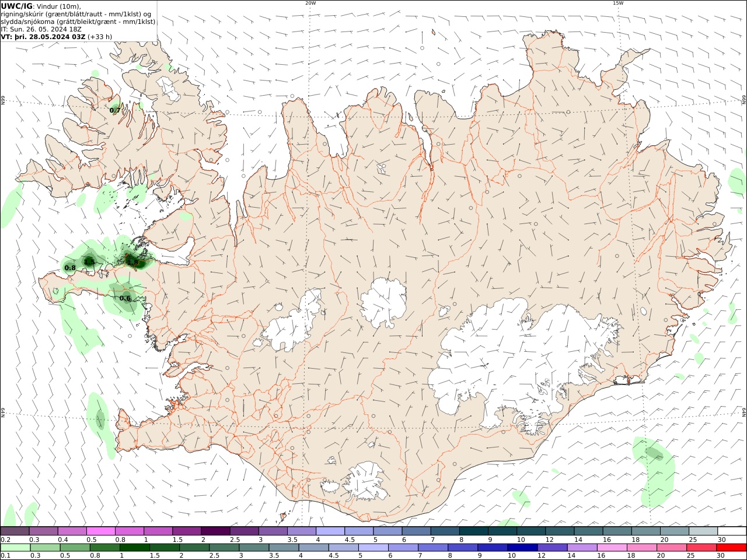Select the crimson swatch labeled 25 in the lower legend

(702, 548)
